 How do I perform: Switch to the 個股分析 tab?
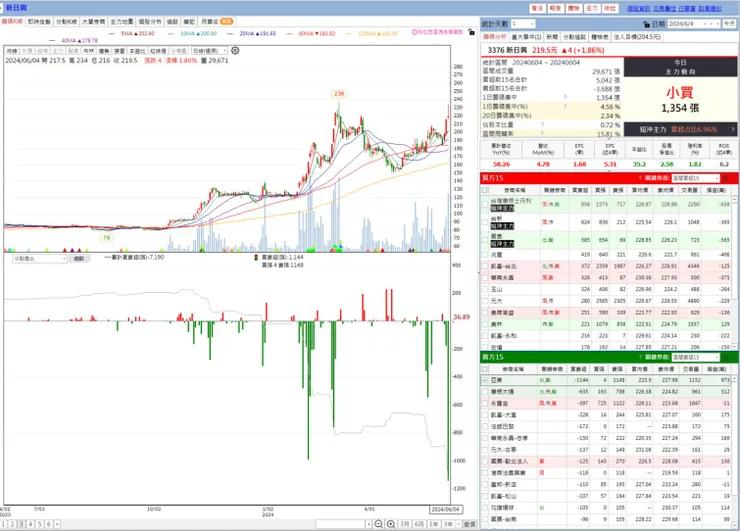point(150,22)
